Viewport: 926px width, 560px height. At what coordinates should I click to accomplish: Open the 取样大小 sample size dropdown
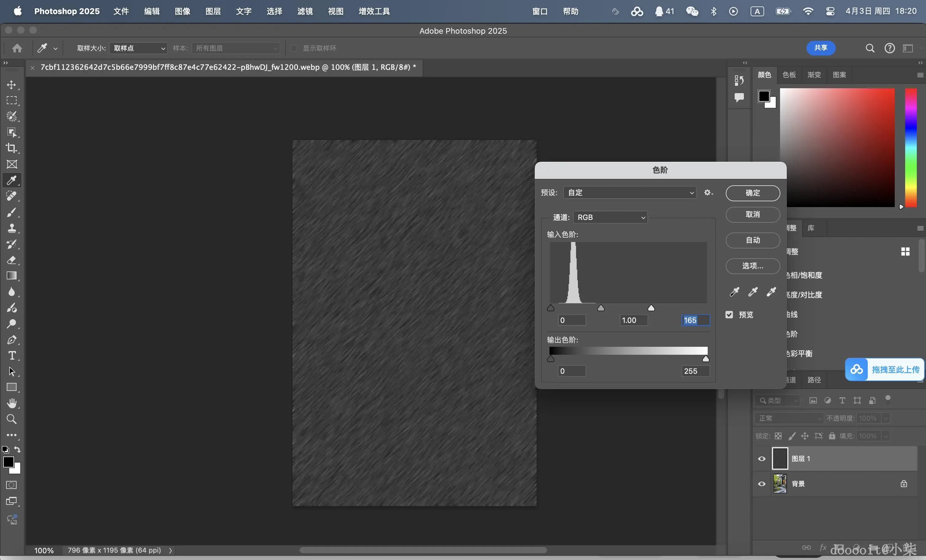[138, 48]
